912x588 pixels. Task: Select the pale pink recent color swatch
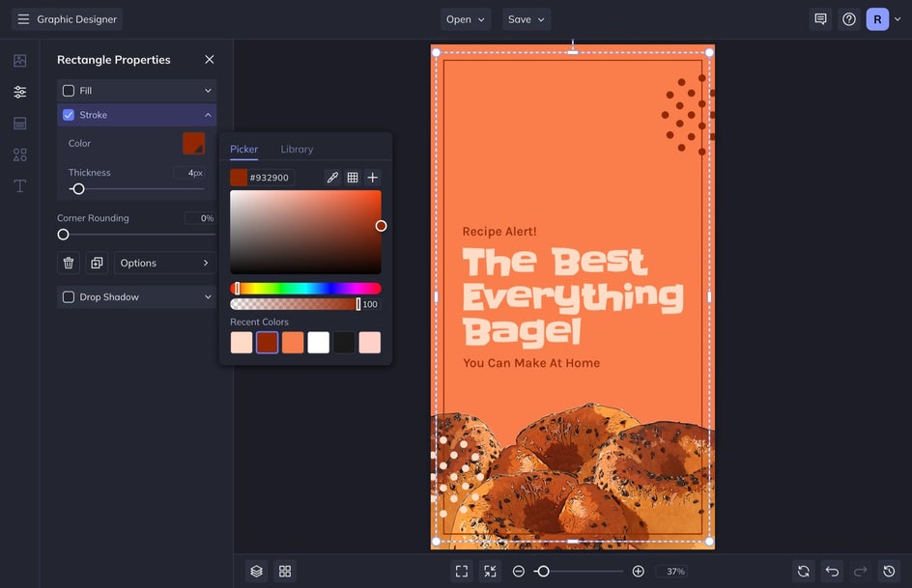pyautogui.click(x=369, y=342)
